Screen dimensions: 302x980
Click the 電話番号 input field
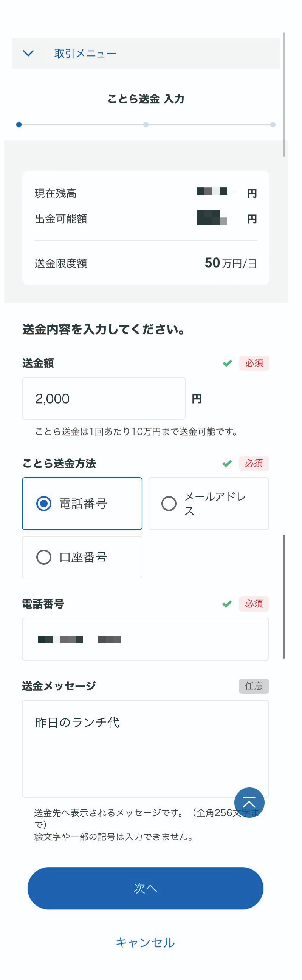(145, 639)
